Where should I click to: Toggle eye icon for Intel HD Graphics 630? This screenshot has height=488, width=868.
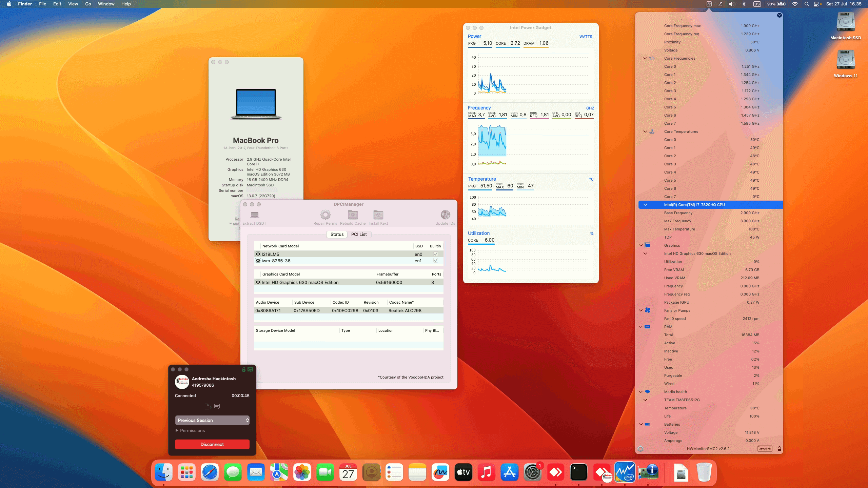(x=258, y=282)
